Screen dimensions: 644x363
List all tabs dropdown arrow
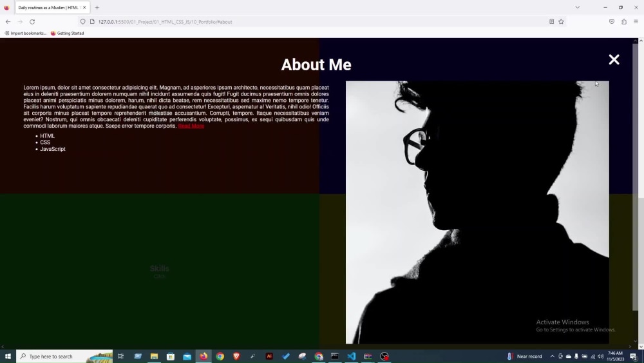point(578,7)
